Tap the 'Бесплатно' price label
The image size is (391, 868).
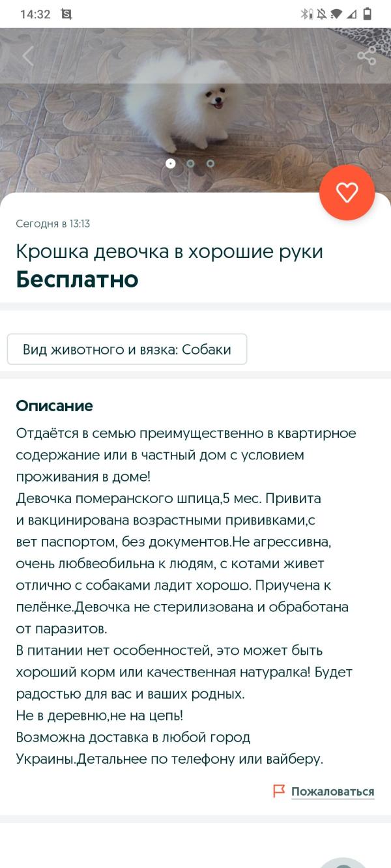pyautogui.click(x=77, y=279)
